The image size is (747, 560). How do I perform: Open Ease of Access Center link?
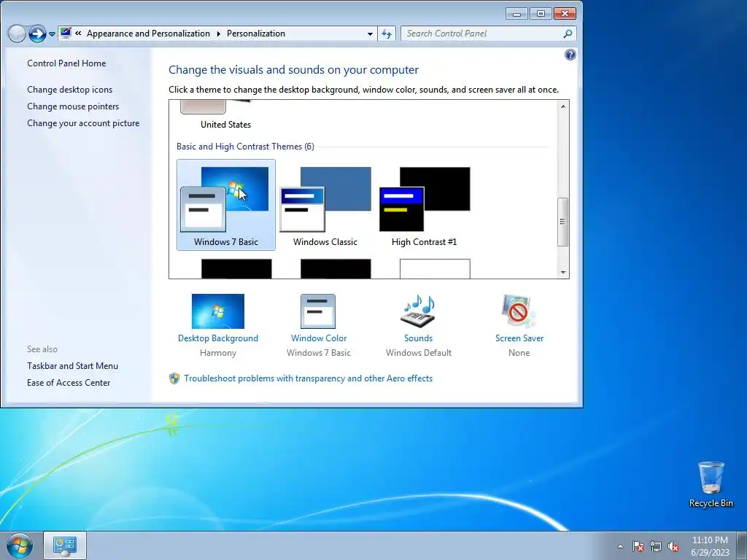pos(69,382)
